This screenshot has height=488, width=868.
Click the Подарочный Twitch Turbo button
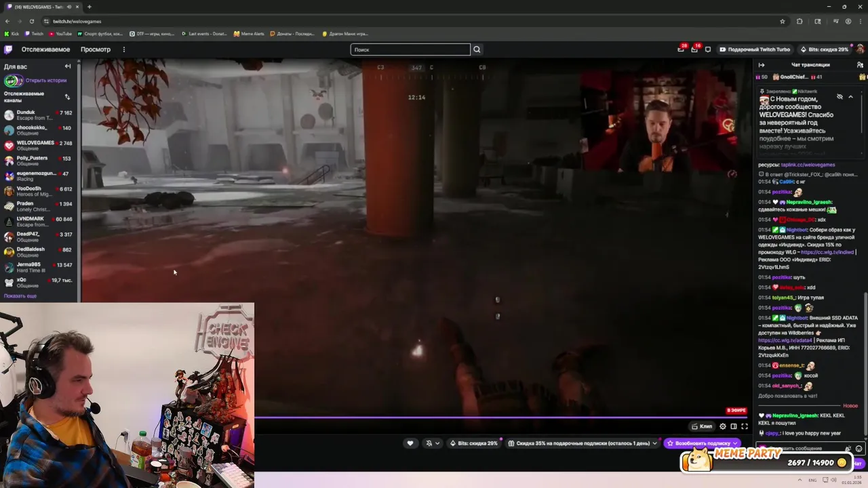coord(755,49)
